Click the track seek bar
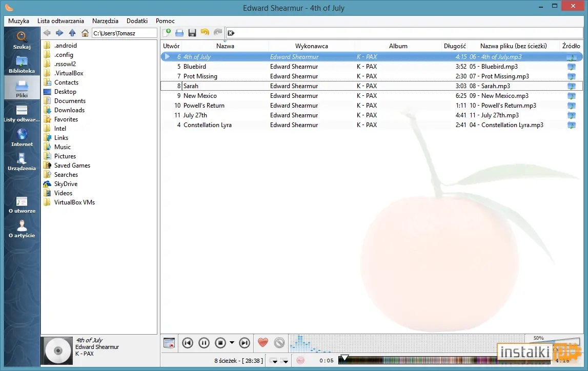Screen dimensions: 588x371 444,361
